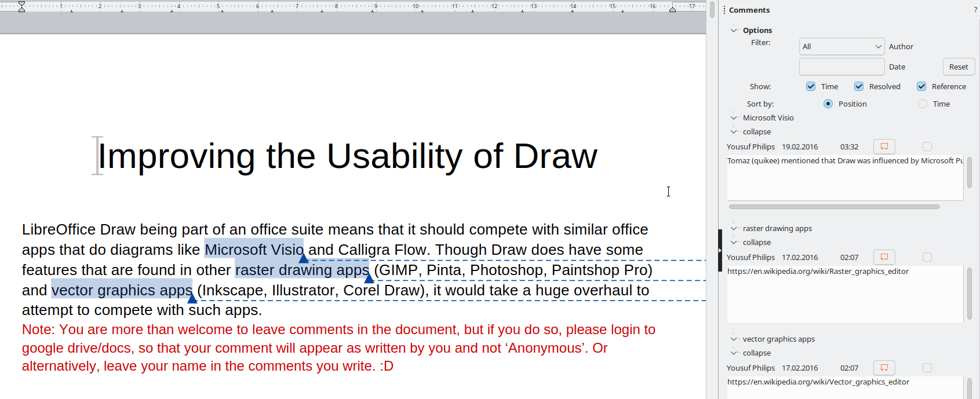This screenshot has width=980, height=399.
Task: Click the question mark help icon
Action: [975, 10]
